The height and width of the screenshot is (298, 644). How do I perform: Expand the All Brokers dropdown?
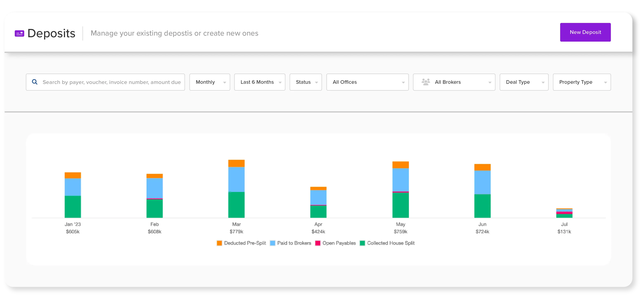[454, 82]
